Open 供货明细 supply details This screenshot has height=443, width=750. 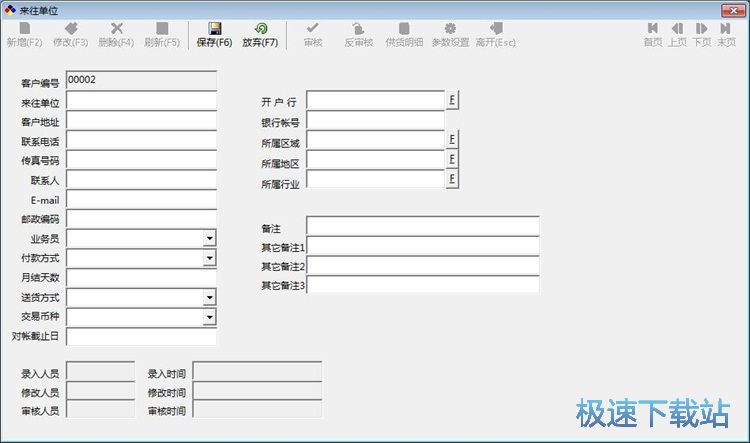(x=404, y=35)
